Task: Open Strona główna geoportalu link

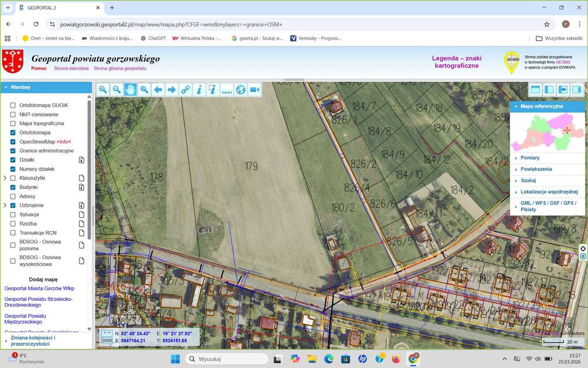Action: point(120,68)
